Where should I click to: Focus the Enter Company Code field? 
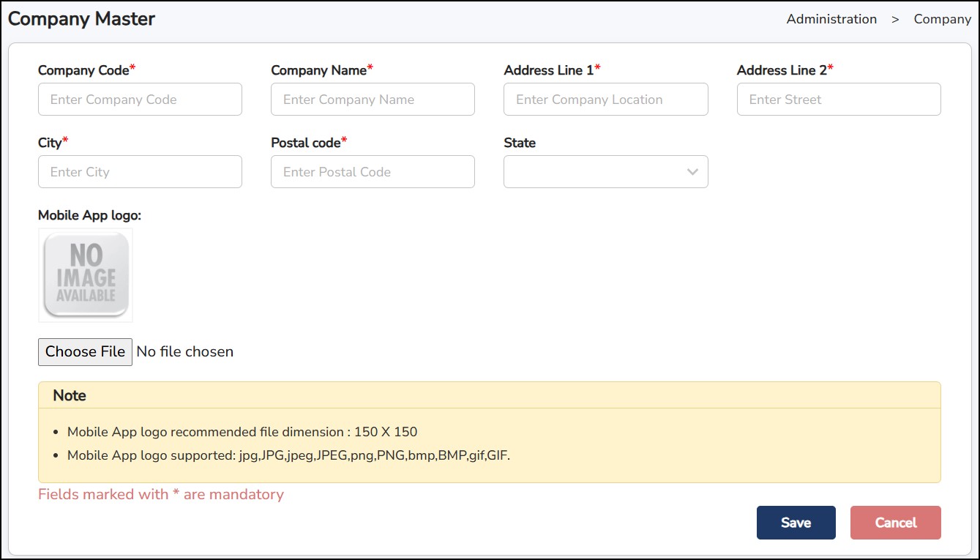coord(140,100)
